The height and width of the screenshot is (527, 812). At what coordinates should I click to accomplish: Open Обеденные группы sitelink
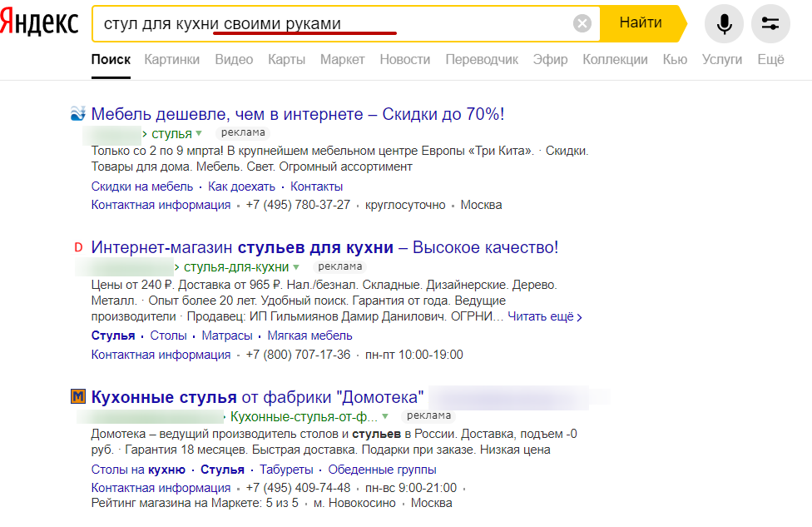coord(382,470)
